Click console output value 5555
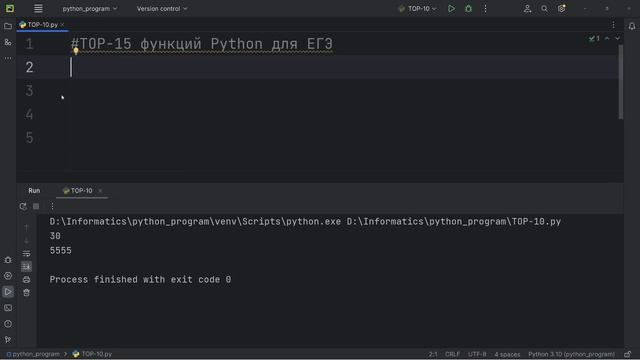Image resolution: width=640 pixels, height=360 pixels. tap(60, 251)
